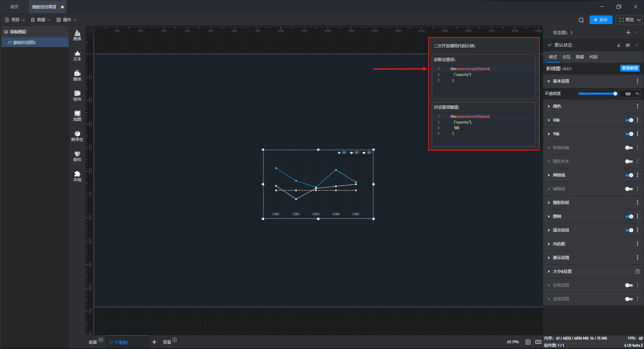The height and width of the screenshot is (349, 644).
Task: Collapse the 基本设置 section
Action: tap(549, 81)
